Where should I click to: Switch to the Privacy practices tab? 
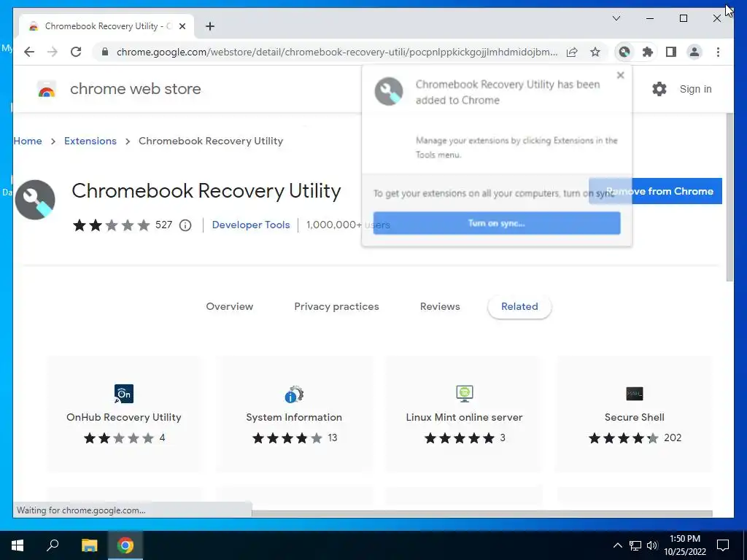[x=336, y=307]
